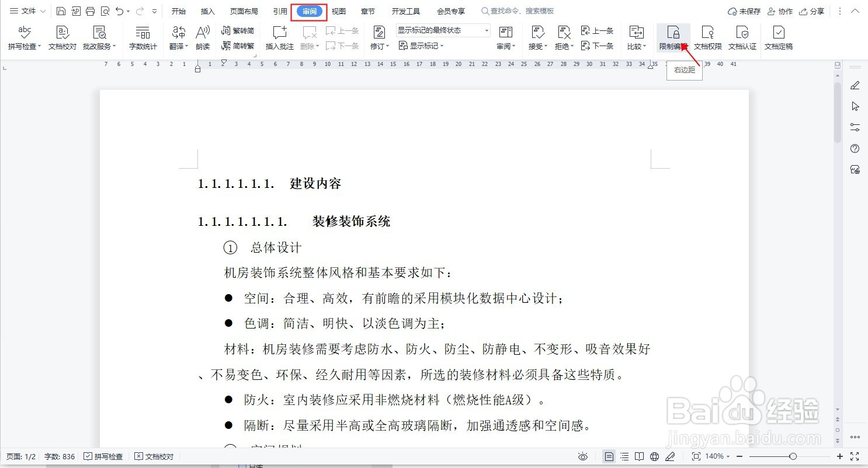The width and height of the screenshot is (868, 468).
Task: Open 字数统计 word count tool
Action: (x=143, y=38)
